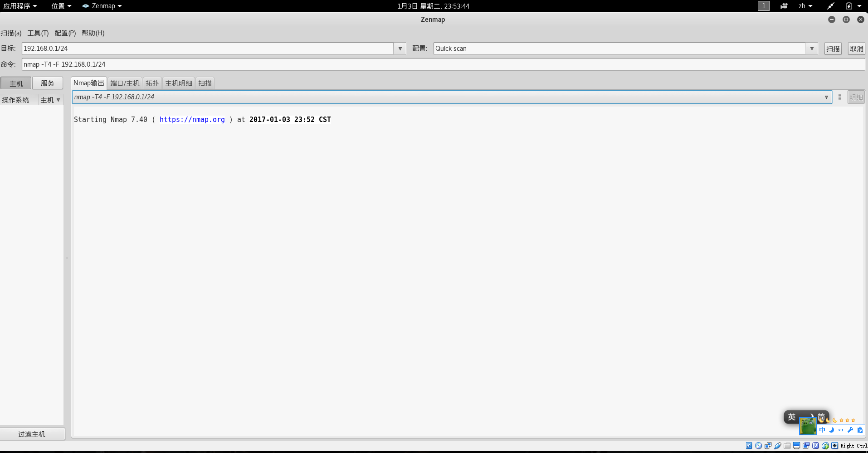
Task: Click the 简 simplified Chinese indicator
Action: pos(821,417)
